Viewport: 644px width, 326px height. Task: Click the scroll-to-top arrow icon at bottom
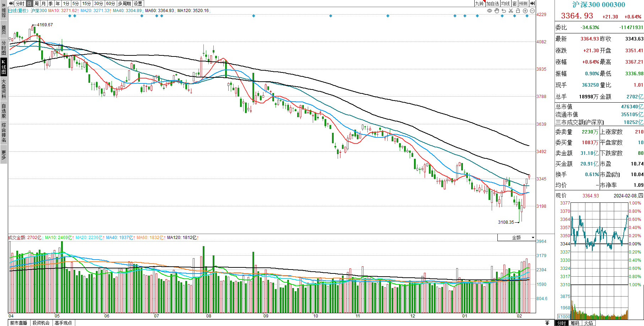pos(547,323)
